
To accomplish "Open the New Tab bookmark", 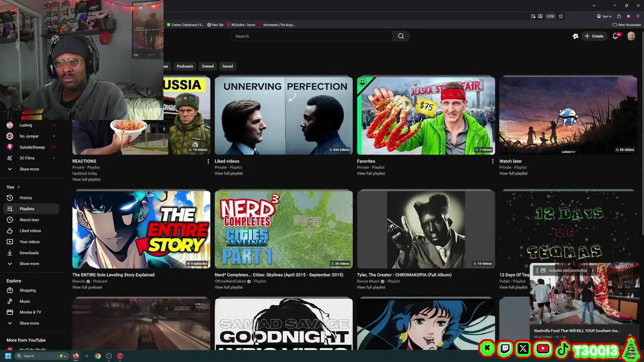I will (x=215, y=25).
